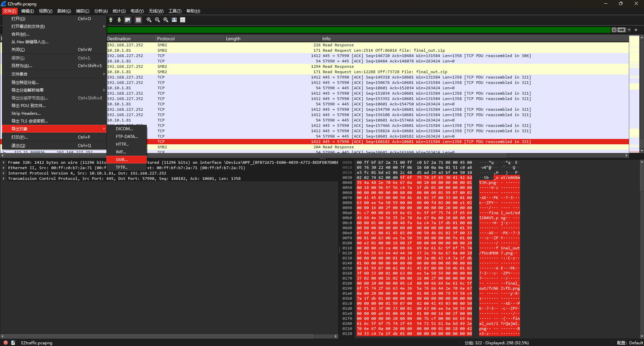
Task: Open the 帮助(H) menu
Action: point(193,11)
